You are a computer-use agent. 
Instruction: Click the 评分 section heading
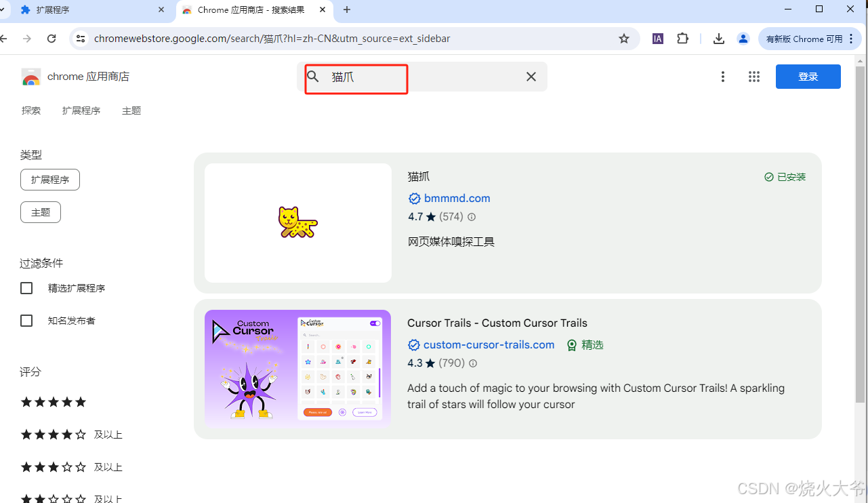(x=30, y=372)
